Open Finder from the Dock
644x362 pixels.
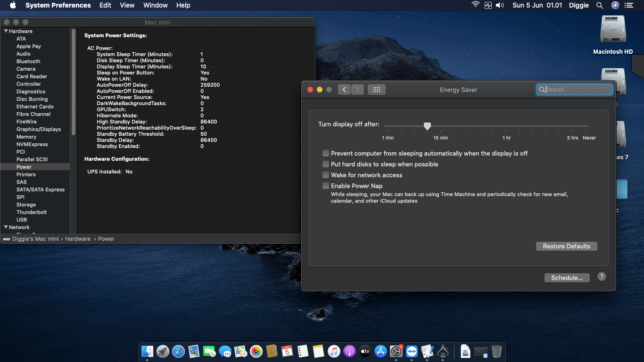[x=148, y=351]
